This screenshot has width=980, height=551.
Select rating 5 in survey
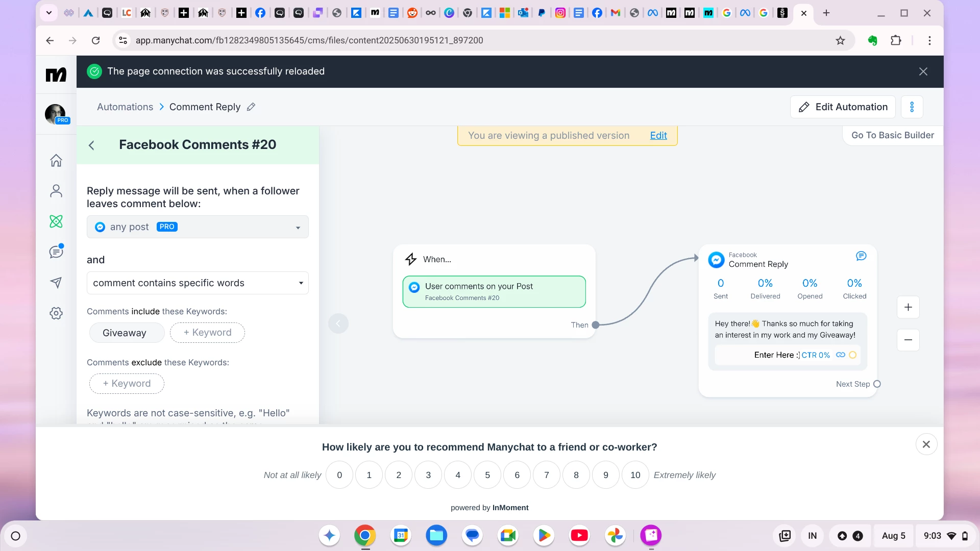(487, 475)
